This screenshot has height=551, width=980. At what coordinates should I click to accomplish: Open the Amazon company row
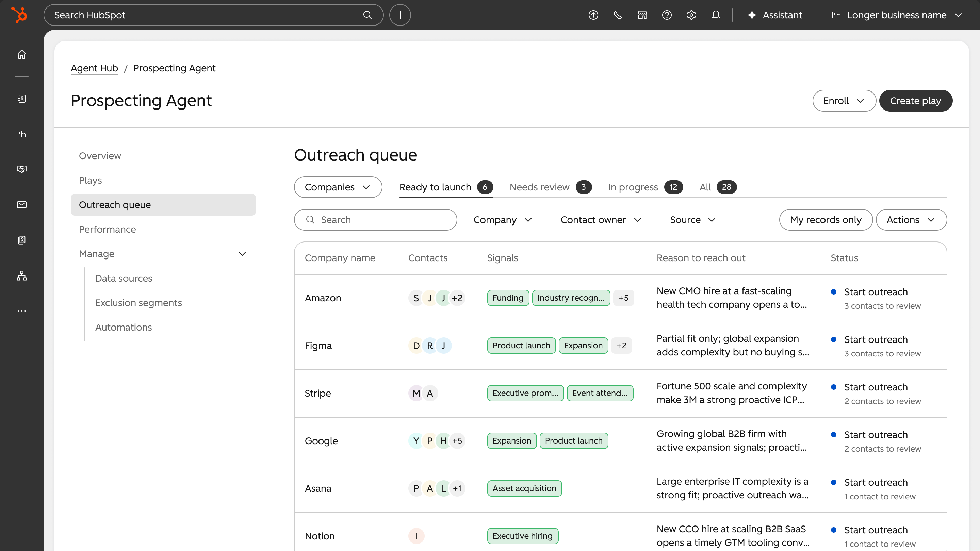tap(620, 298)
